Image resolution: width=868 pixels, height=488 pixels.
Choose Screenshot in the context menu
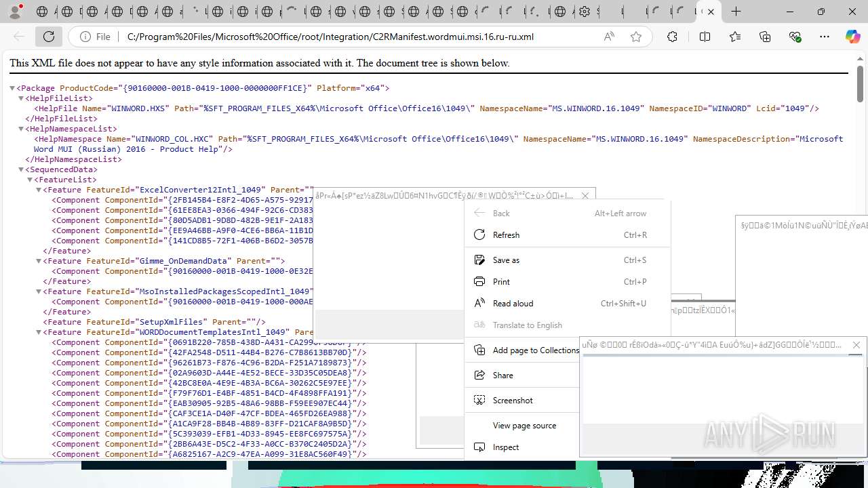click(523, 400)
